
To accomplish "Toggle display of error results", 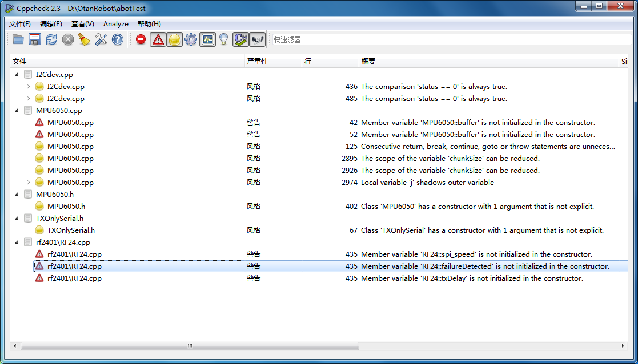I will tap(141, 39).
